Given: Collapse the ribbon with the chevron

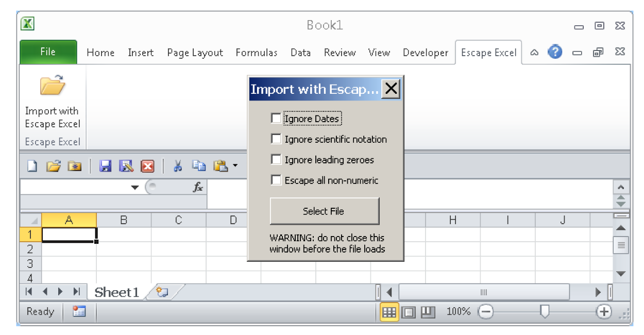Looking at the screenshot, I should coord(535,53).
